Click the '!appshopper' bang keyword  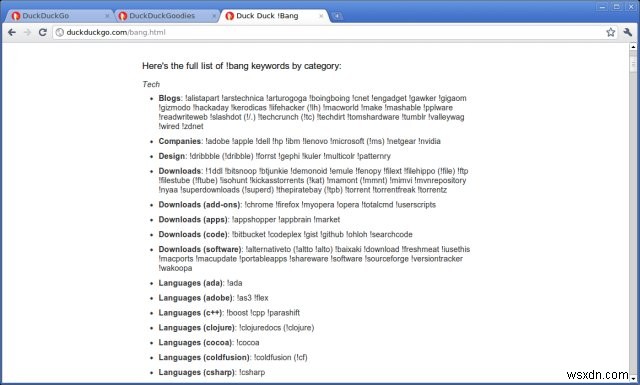pos(254,220)
